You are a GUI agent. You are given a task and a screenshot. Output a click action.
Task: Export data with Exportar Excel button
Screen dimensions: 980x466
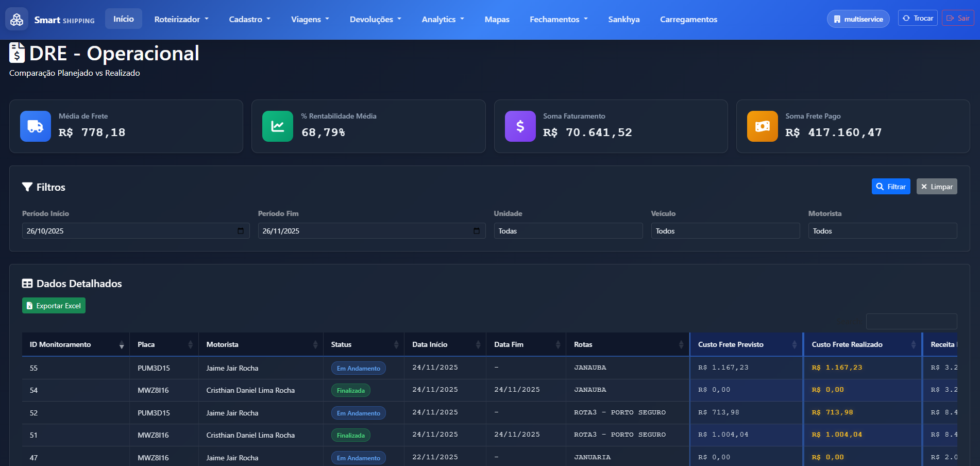(x=54, y=306)
